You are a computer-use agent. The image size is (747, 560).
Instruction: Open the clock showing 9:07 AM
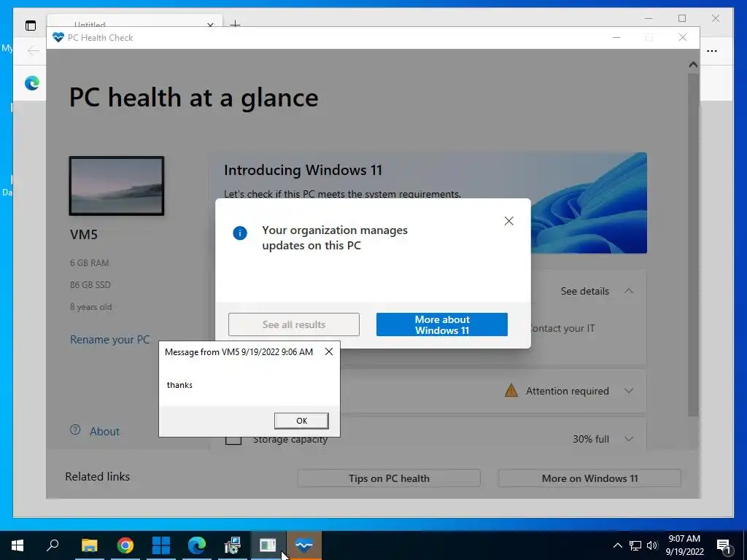pos(684,545)
